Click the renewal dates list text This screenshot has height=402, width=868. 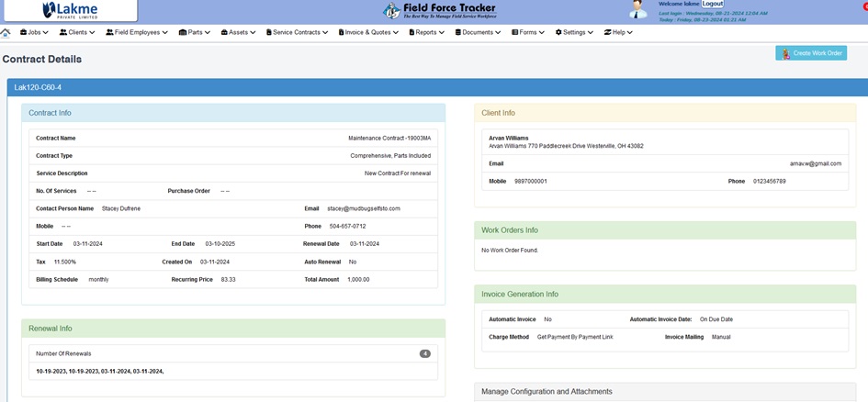(99, 372)
